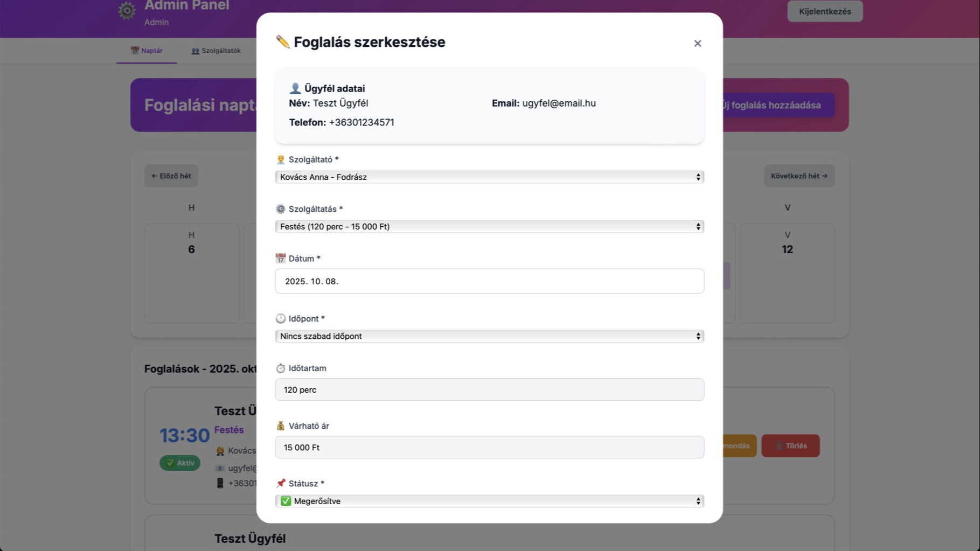Click the Dátum field showing 2025. 10. 08.

click(489, 281)
